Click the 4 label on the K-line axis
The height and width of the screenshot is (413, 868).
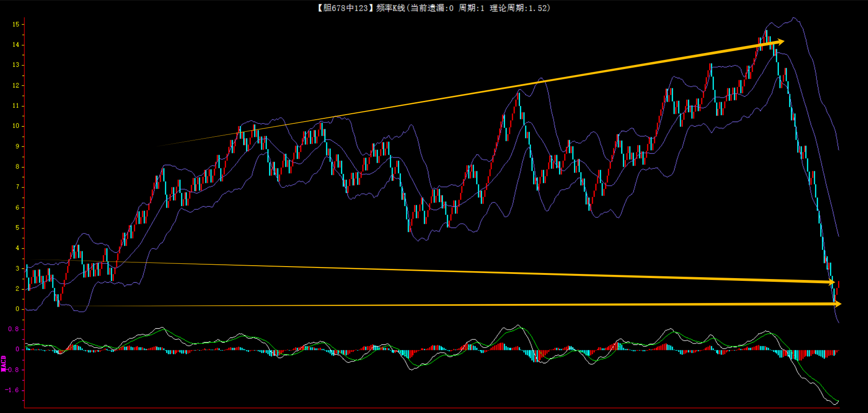[17, 248]
